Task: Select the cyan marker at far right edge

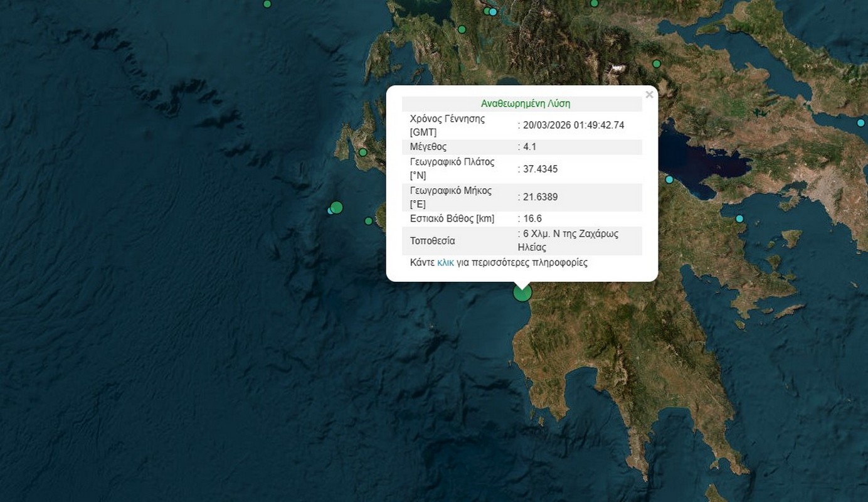Action: (x=860, y=122)
